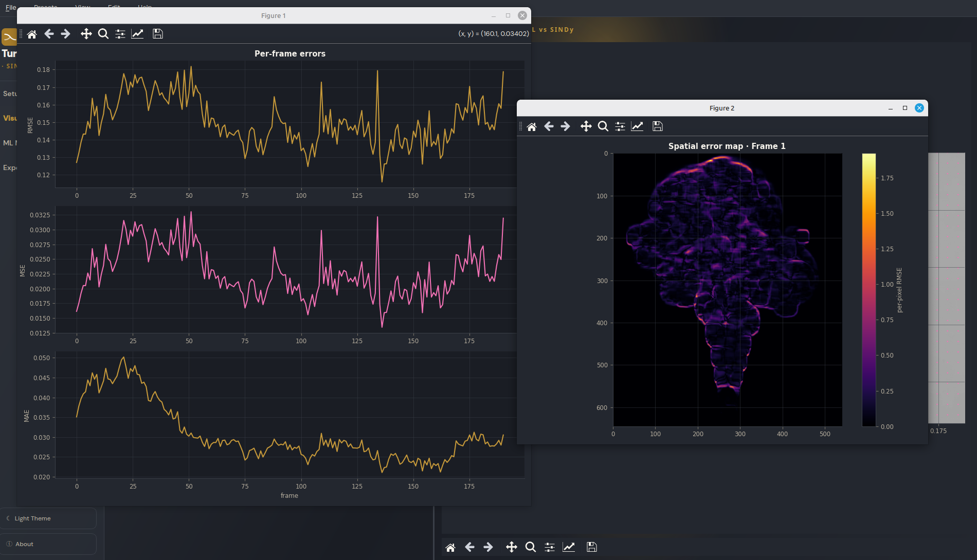Image resolution: width=977 pixels, height=560 pixels.
Task: Click 'Spatial error map · Frame 1' title
Action: point(727,146)
